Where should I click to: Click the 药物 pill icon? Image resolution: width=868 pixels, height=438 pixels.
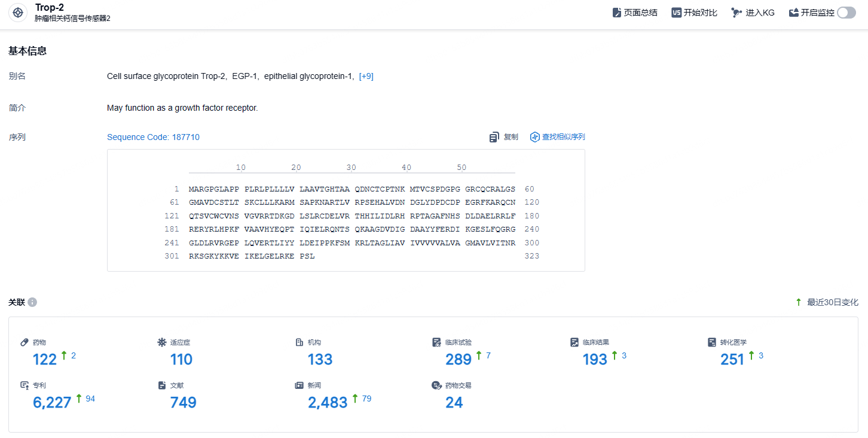pos(25,342)
